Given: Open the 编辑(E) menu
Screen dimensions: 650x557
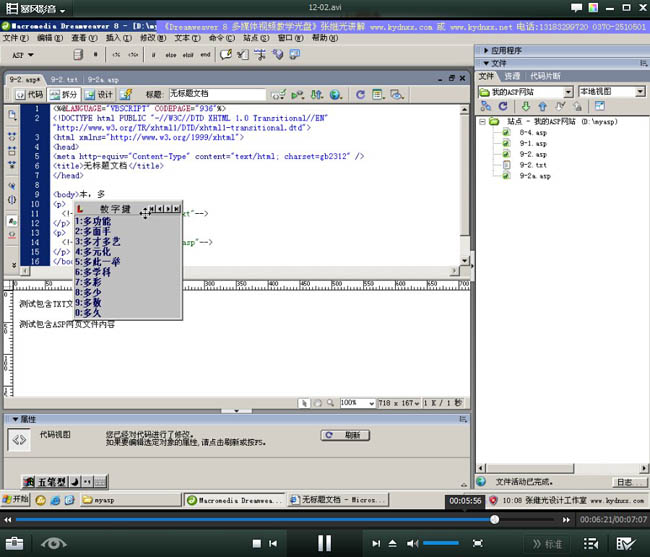Looking at the screenshot, I should click(x=50, y=38).
